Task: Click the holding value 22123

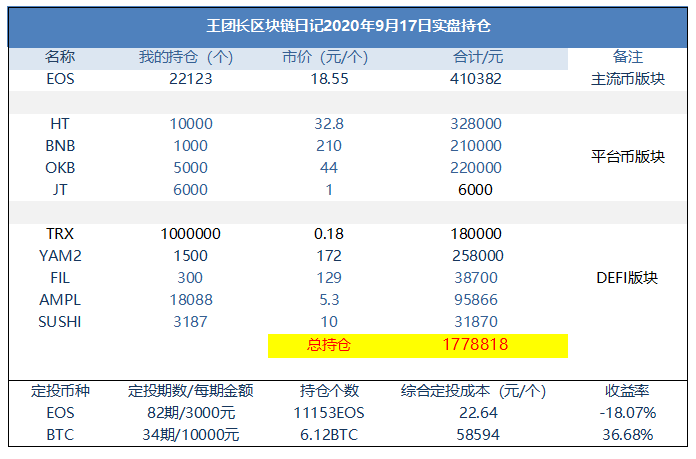Action: tap(191, 79)
